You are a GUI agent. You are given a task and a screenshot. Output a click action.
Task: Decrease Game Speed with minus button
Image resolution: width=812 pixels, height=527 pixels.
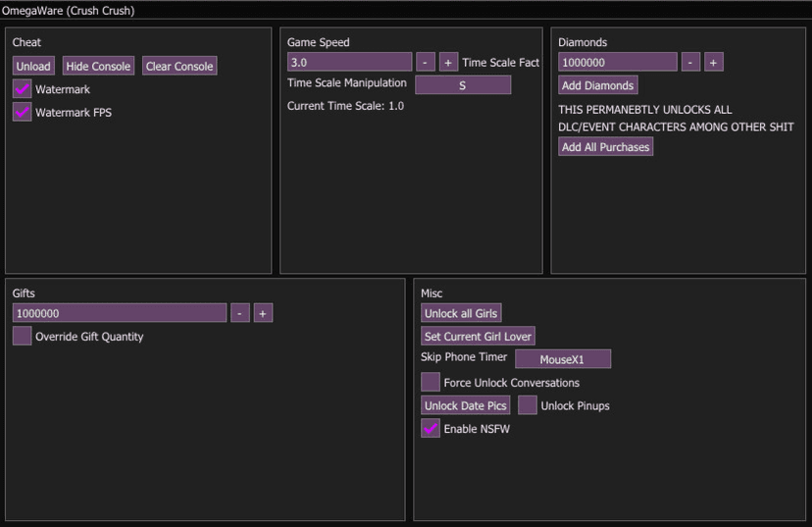[426, 63]
